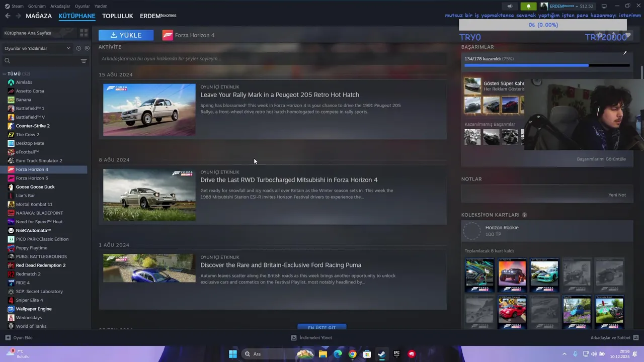
Task: Open the wallet balance $12.52
Action: click(x=587, y=6)
